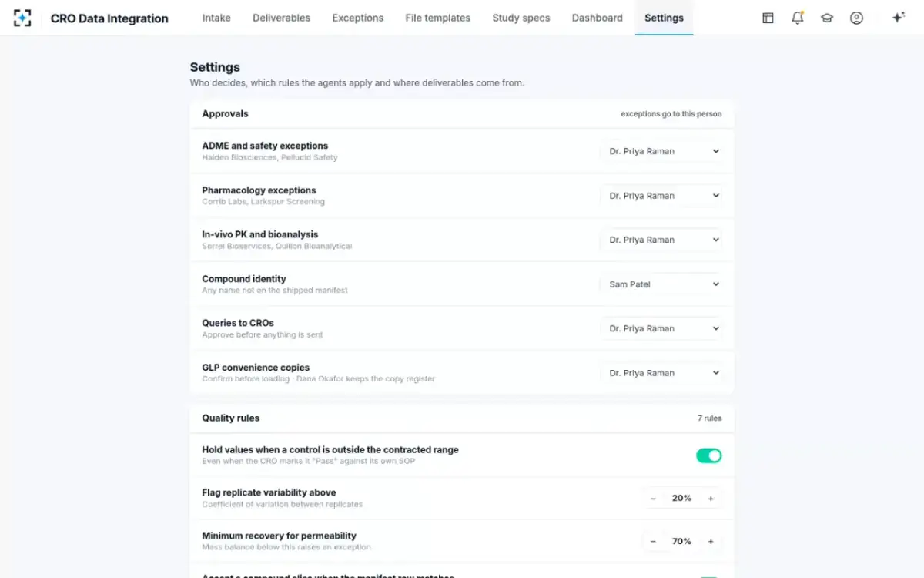
Task: Open approver dropdown for Pharmacology exceptions
Action: (661, 196)
